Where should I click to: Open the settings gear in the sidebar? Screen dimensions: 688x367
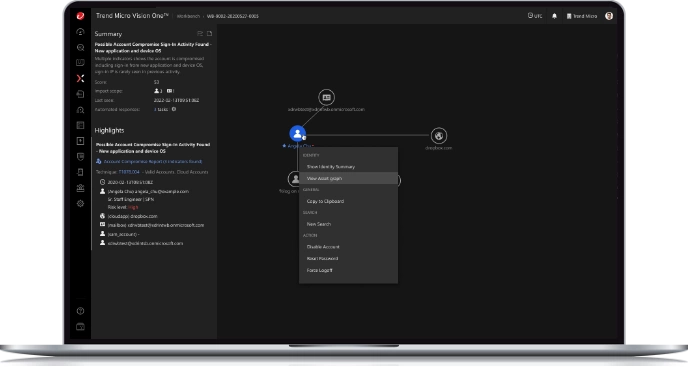pyautogui.click(x=80, y=203)
